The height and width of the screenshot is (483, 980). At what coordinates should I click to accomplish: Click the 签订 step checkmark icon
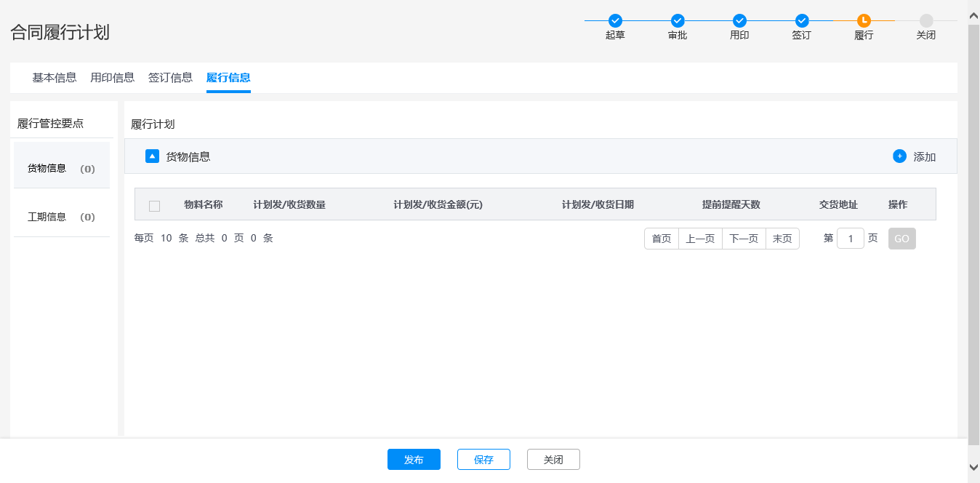click(x=802, y=20)
